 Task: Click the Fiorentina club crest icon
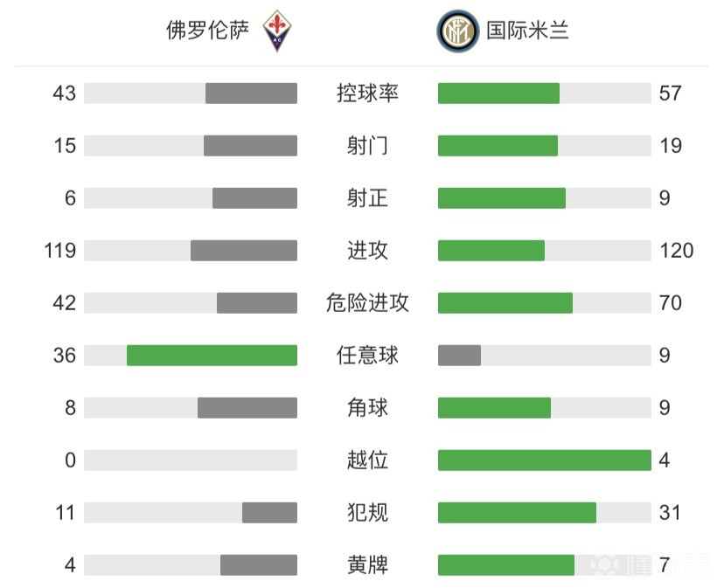click(x=278, y=31)
